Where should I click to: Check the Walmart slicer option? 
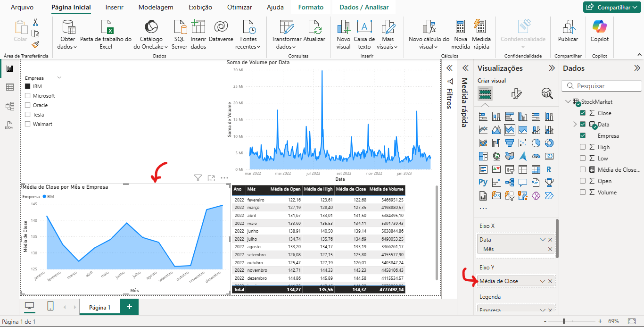pyautogui.click(x=28, y=124)
